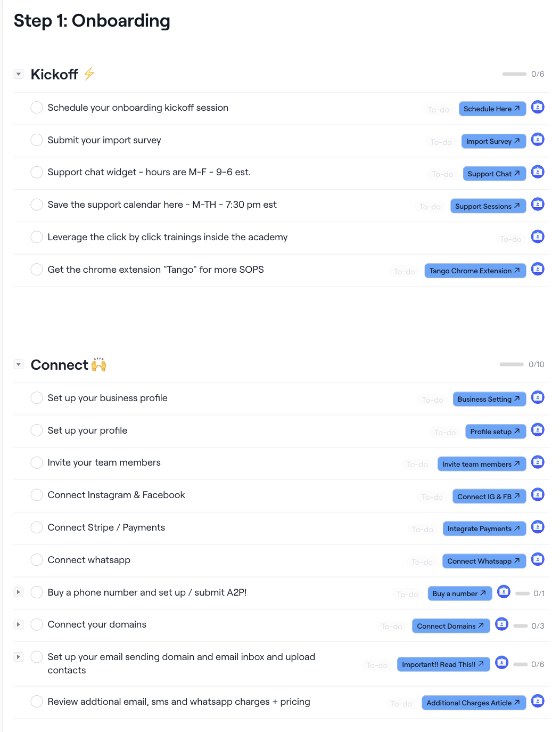Check off Invite your team members task
Viewport: 560px width, 732px height.
point(37,462)
